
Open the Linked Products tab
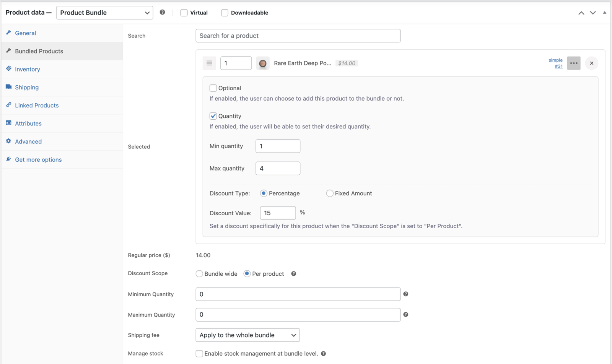(37, 106)
